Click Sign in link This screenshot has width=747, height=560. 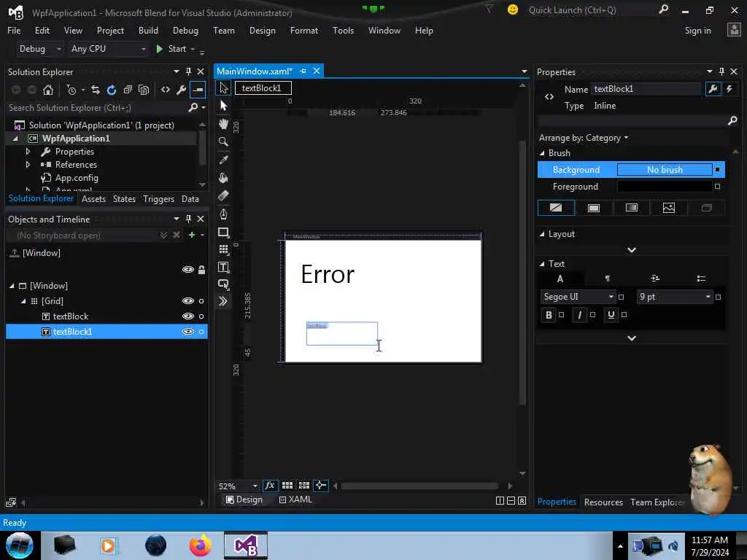[x=697, y=31]
